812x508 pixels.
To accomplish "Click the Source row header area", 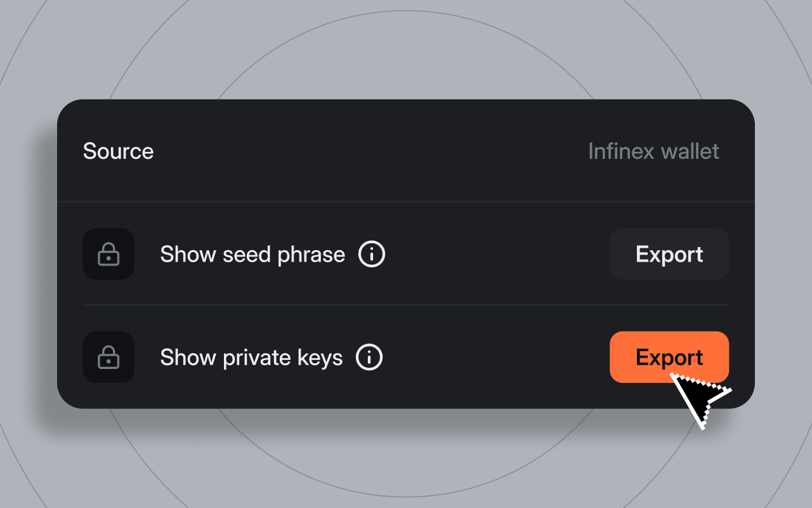I will [x=406, y=151].
